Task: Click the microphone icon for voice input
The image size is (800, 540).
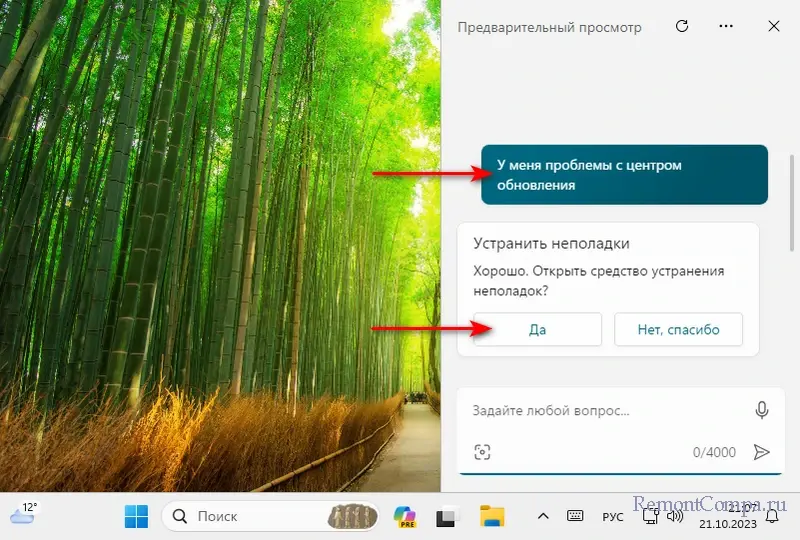Action: pyautogui.click(x=762, y=410)
